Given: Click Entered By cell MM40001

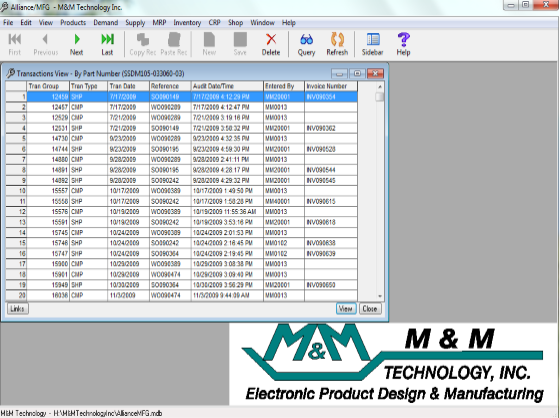Looking at the screenshot, I should 284,201.
